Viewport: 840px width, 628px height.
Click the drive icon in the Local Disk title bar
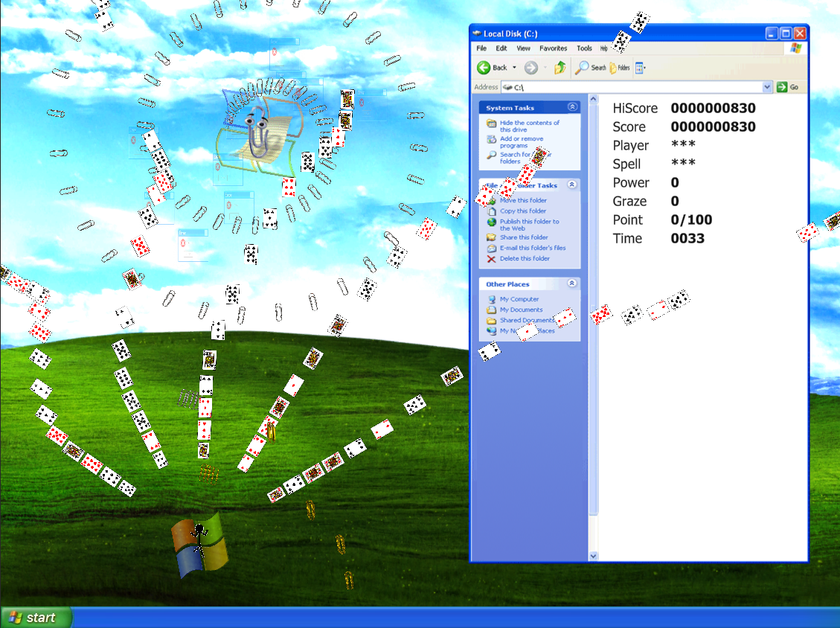click(x=477, y=33)
